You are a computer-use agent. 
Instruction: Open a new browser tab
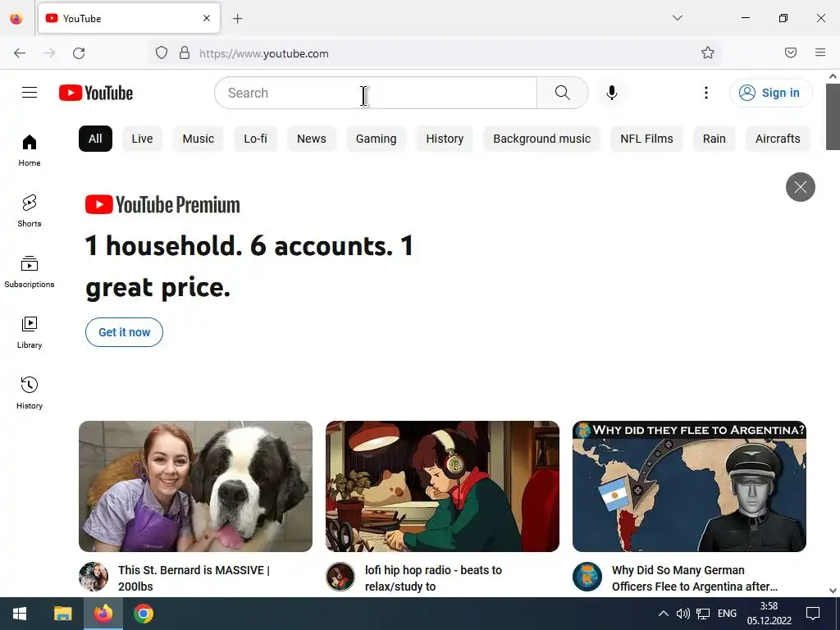[238, 19]
